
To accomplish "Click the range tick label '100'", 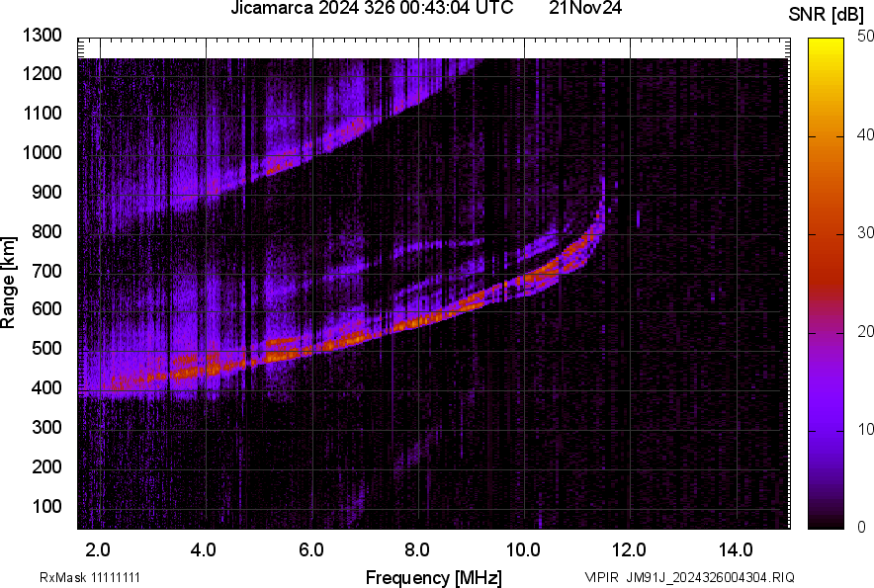I will click(46, 506).
